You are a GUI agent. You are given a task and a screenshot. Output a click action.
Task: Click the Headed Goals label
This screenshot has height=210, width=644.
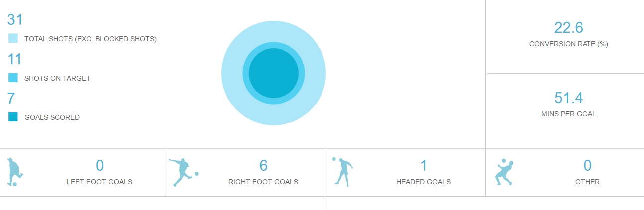pos(424,182)
